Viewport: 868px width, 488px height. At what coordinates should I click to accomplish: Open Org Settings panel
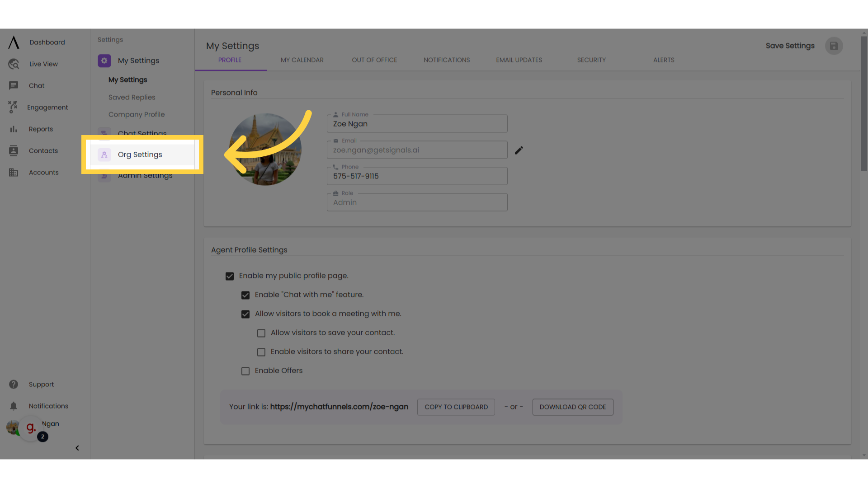coord(140,155)
